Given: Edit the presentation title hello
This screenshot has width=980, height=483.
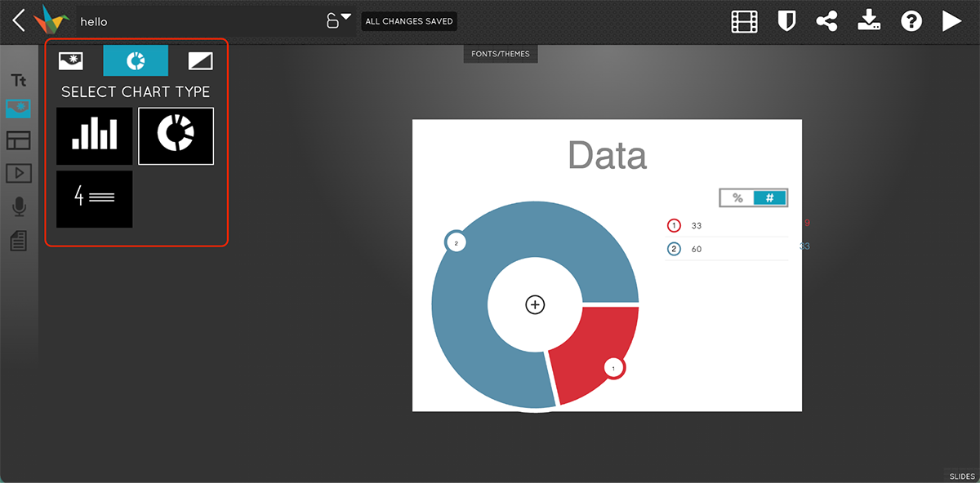Looking at the screenshot, I should pos(92,21).
